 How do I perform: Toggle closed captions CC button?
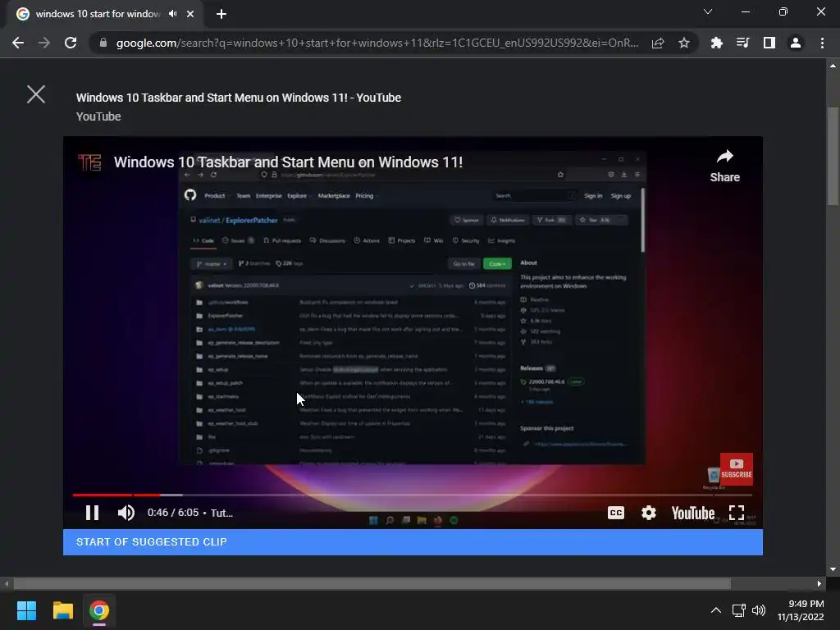click(x=616, y=513)
